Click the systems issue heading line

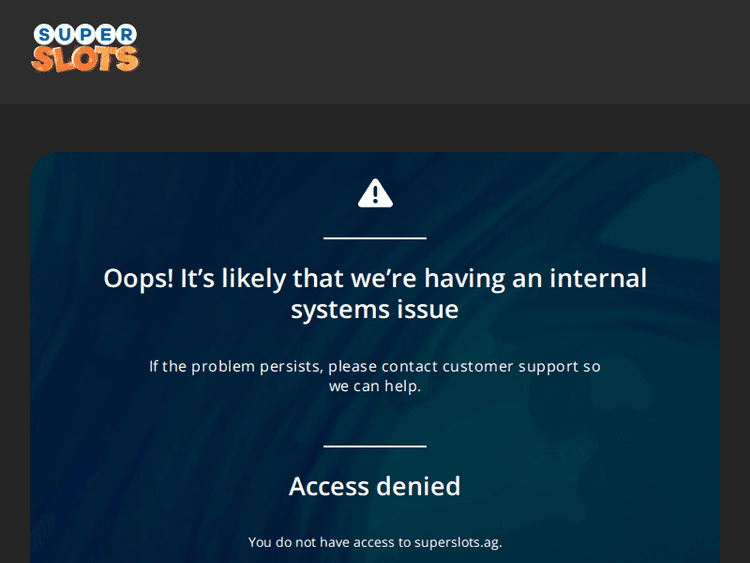[375, 309]
